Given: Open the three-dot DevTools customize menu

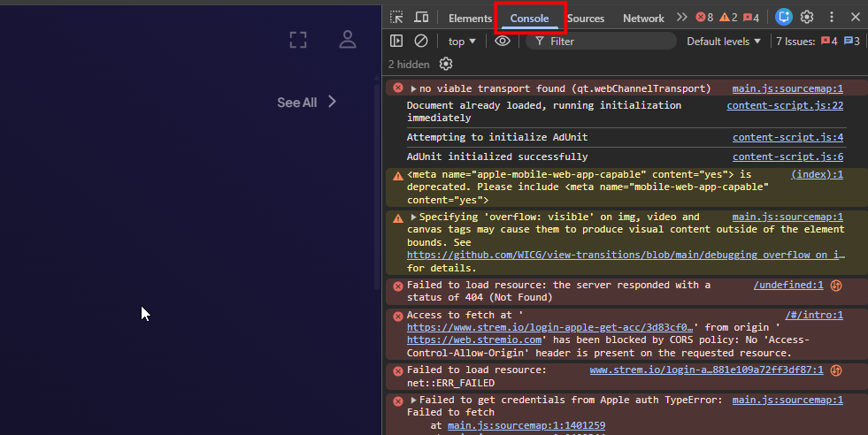Looking at the screenshot, I should pyautogui.click(x=832, y=18).
